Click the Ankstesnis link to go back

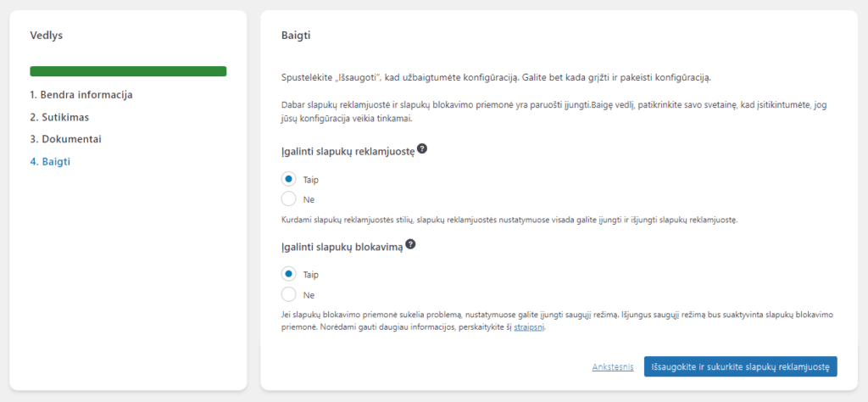(x=613, y=366)
